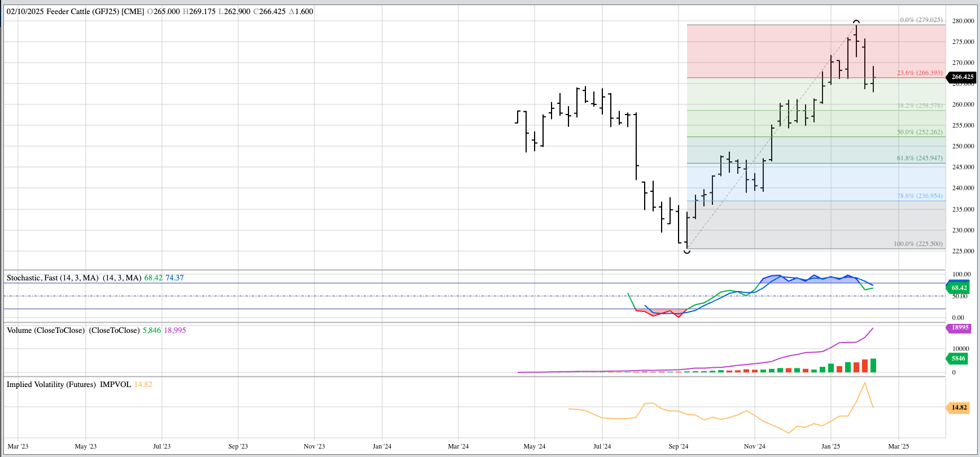
Task: Click the Fibonacci anchor circle at the chart low
Action: (687, 251)
